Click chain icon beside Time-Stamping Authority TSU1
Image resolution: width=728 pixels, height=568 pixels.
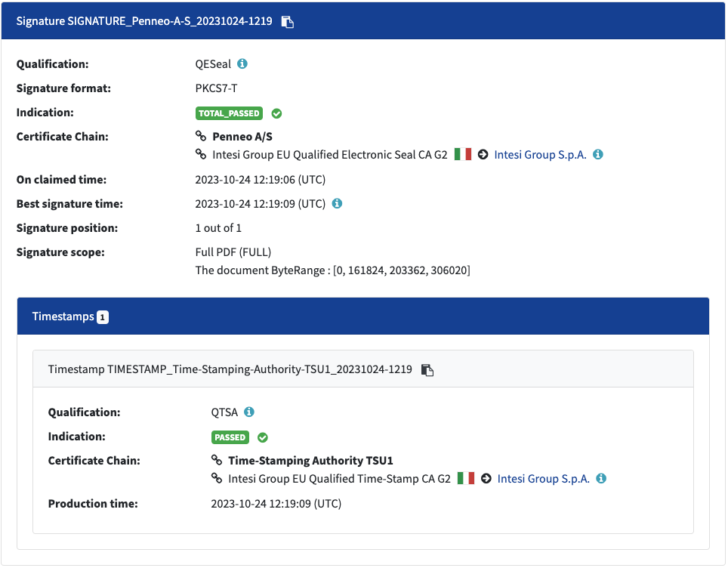216,460
